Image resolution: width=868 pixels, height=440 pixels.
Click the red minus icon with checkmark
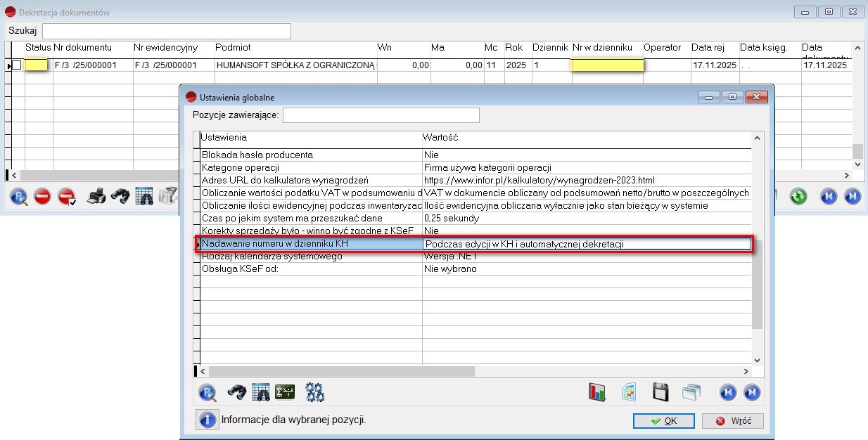(x=67, y=196)
